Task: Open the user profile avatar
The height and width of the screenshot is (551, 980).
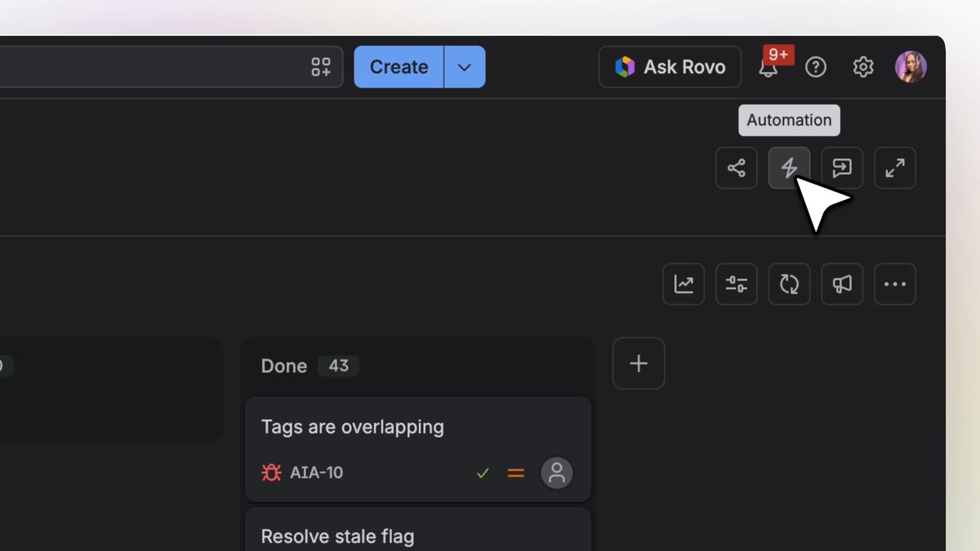Action: click(911, 67)
